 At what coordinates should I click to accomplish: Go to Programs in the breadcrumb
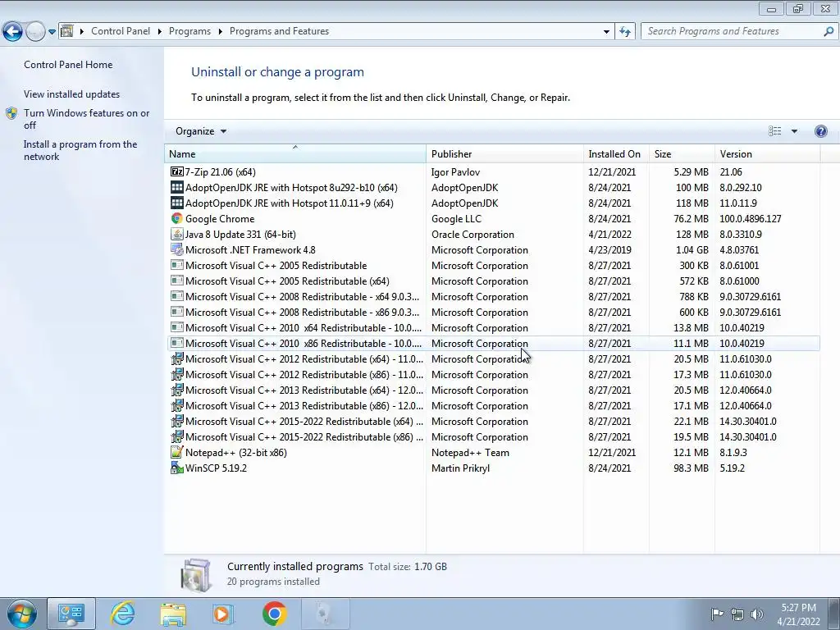pyautogui.click(x=189, y=31)
